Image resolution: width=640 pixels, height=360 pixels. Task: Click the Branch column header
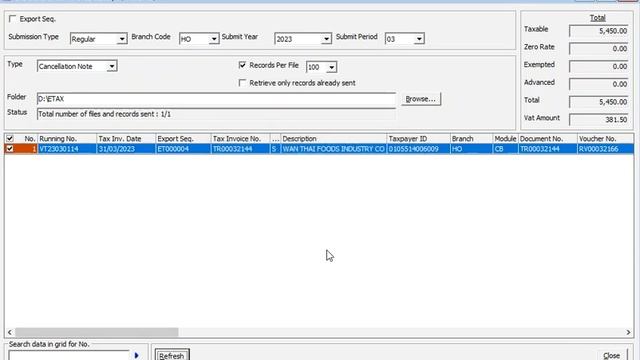471,139
